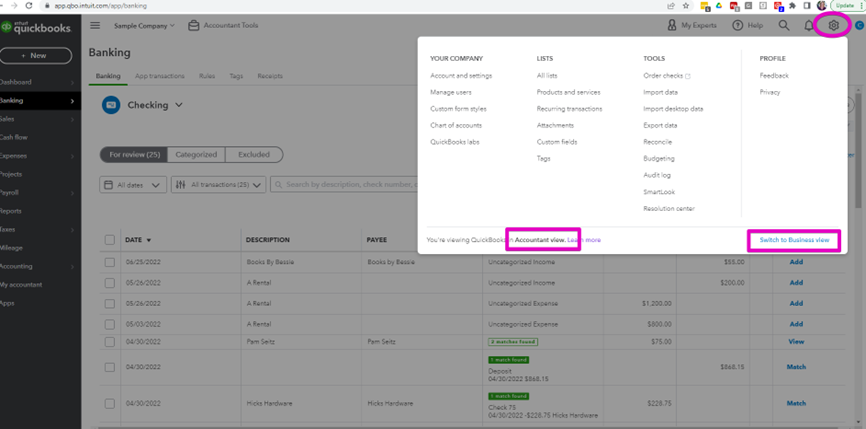866x429 pixels.
Task: Open Reports in the sidebar
Action: tap(11, 211)
